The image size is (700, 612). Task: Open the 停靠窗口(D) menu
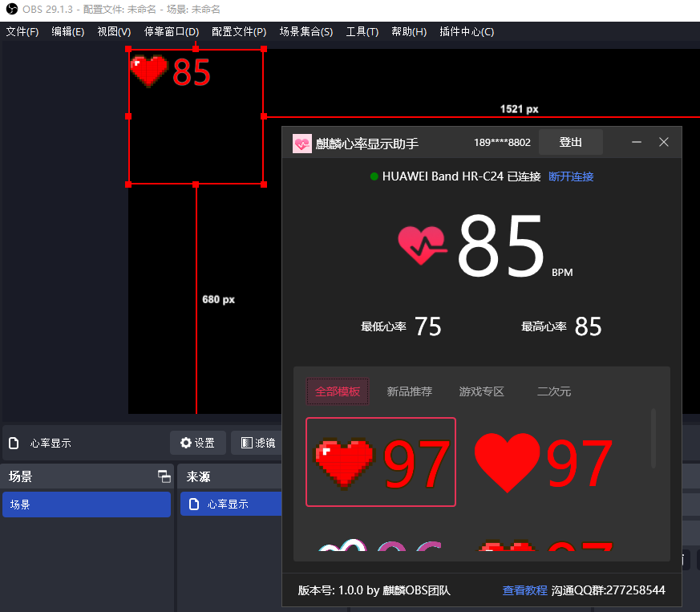[172, 32]
